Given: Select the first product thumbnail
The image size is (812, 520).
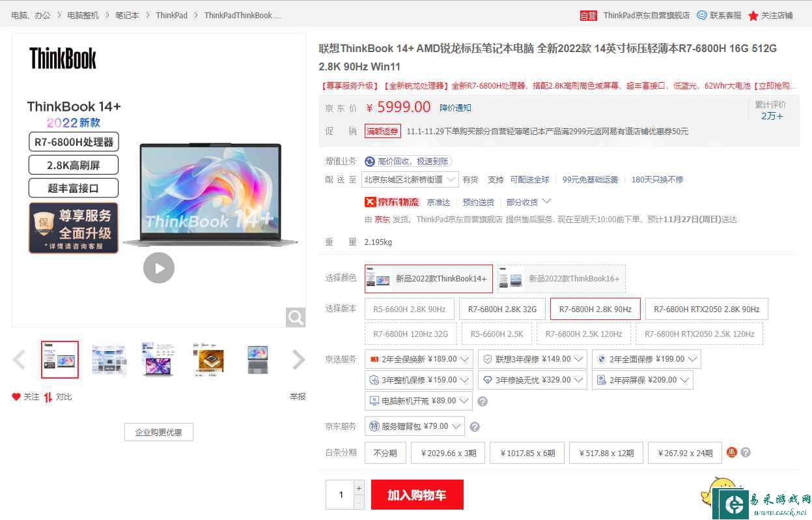Looking at the screenshot, I should 60,359.
